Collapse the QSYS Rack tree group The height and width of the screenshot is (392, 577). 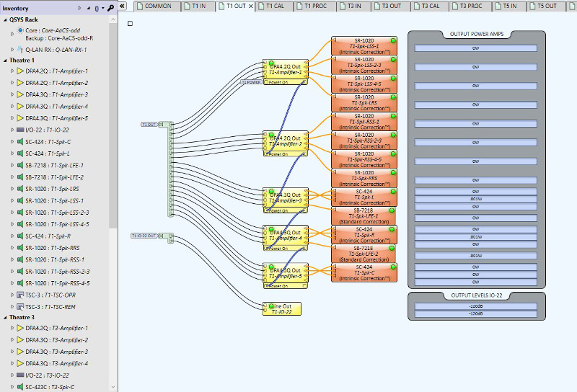5,20
